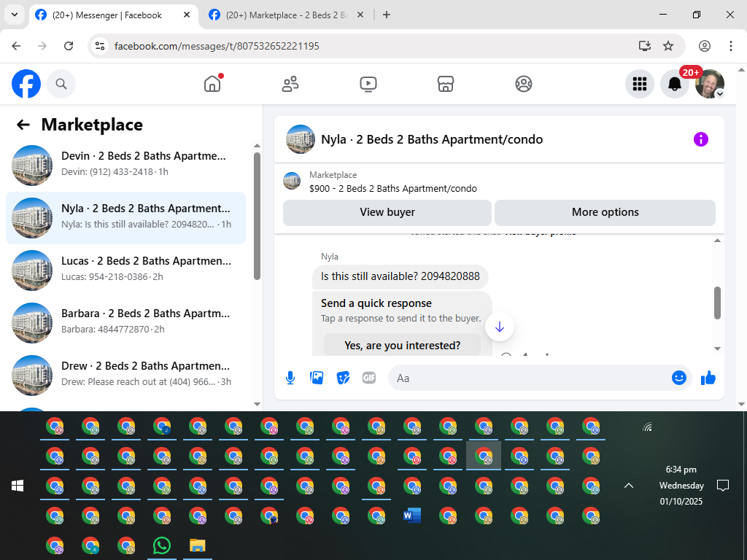Open the account profile picture menu
The image size is (747, 560).
(709, 84)
